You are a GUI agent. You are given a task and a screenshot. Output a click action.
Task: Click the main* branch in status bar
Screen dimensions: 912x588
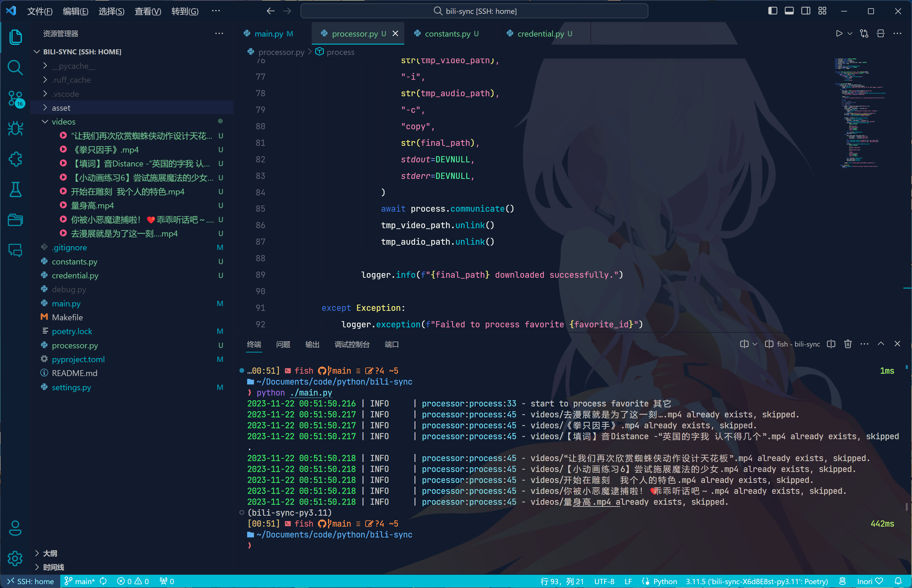pyautogui.click(x=80, y=581)
